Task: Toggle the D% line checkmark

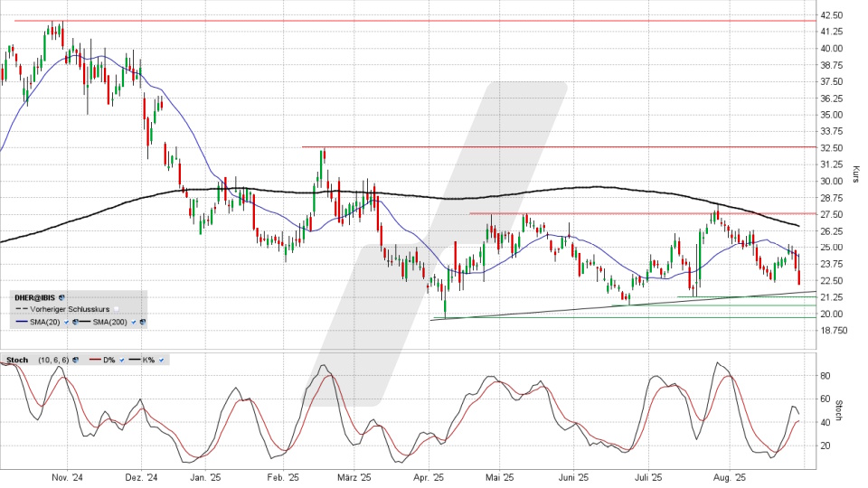Action: pos(122,360)
